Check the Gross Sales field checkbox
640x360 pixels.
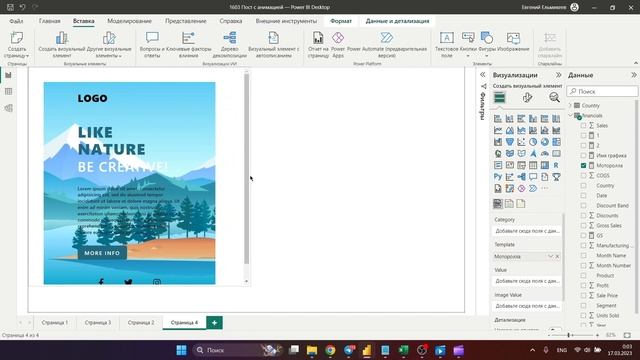(583, 225)
